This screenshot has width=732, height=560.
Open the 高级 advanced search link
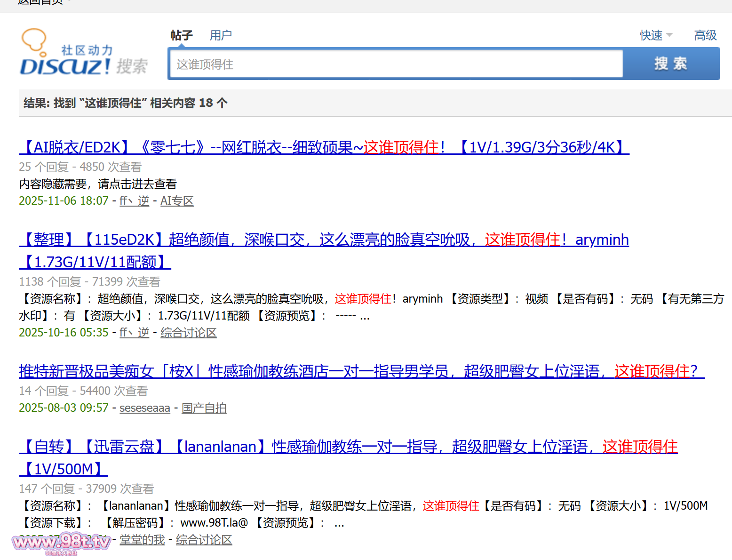pyautogui.click(x=705, y=35)
